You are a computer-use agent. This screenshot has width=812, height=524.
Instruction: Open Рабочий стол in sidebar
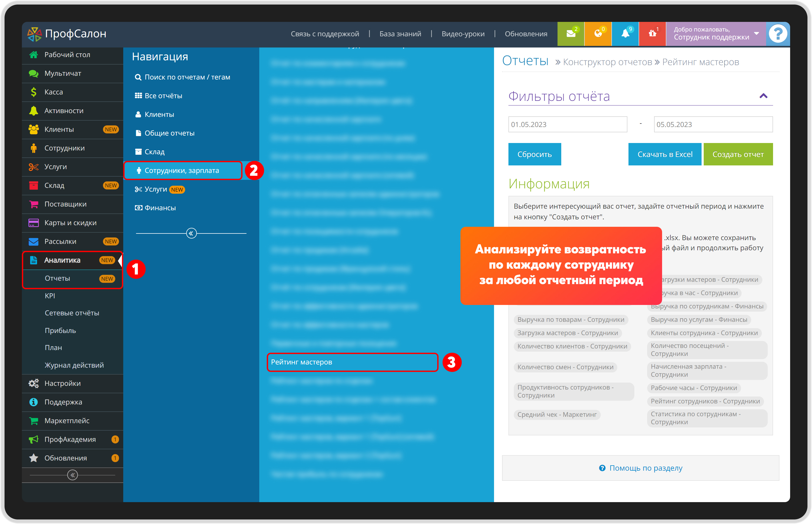pyautogui.click(x=73, y=55)
